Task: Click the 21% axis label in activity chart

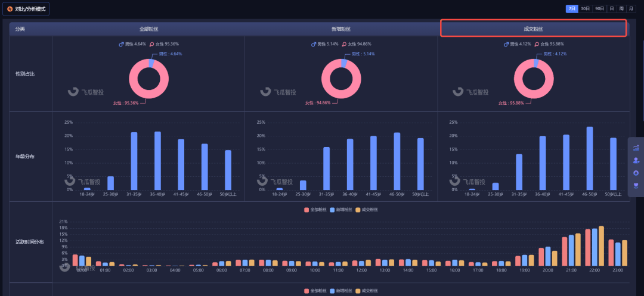Action: tap(64, 222)
